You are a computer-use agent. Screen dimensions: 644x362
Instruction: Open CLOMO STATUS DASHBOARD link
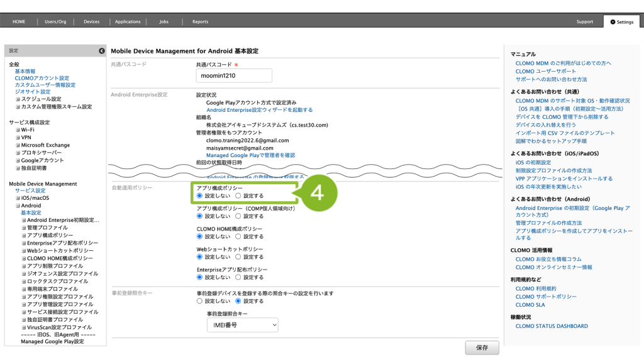tap(552, 326)
